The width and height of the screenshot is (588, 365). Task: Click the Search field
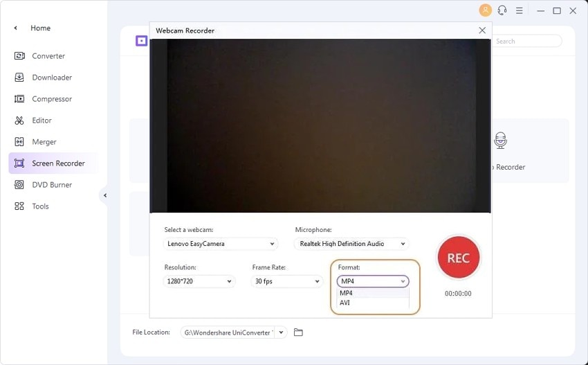pyautogui.click(x=526, y=42)
